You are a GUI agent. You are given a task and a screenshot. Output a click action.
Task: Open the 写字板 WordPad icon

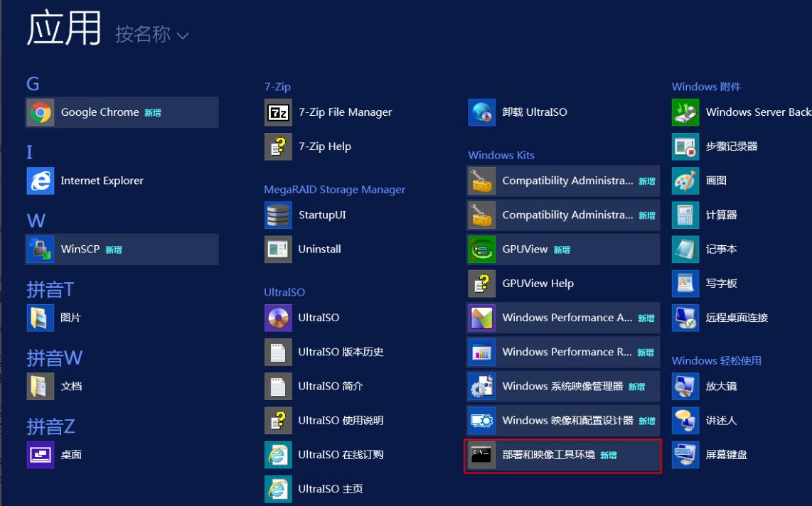point(685,284)
